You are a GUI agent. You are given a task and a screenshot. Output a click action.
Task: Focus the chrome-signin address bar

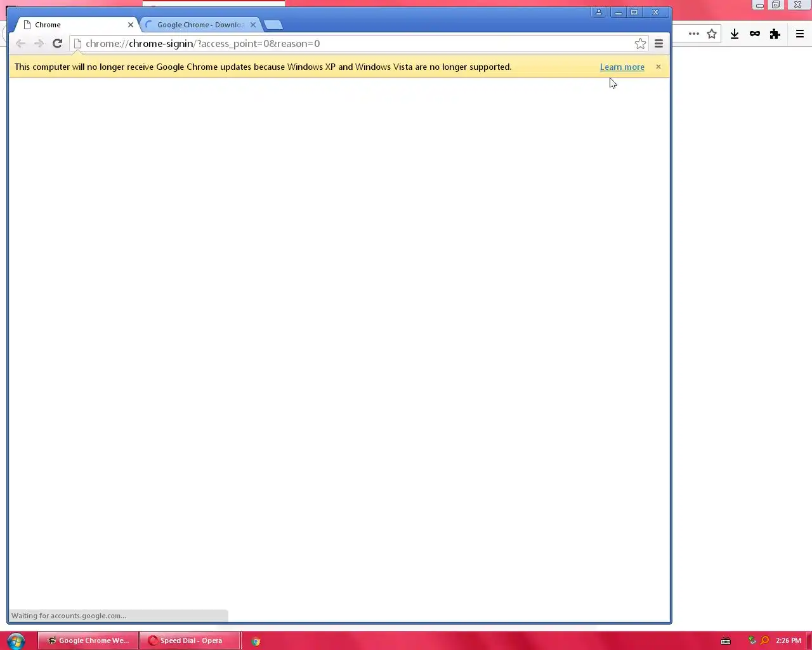(x=358, y=43)
